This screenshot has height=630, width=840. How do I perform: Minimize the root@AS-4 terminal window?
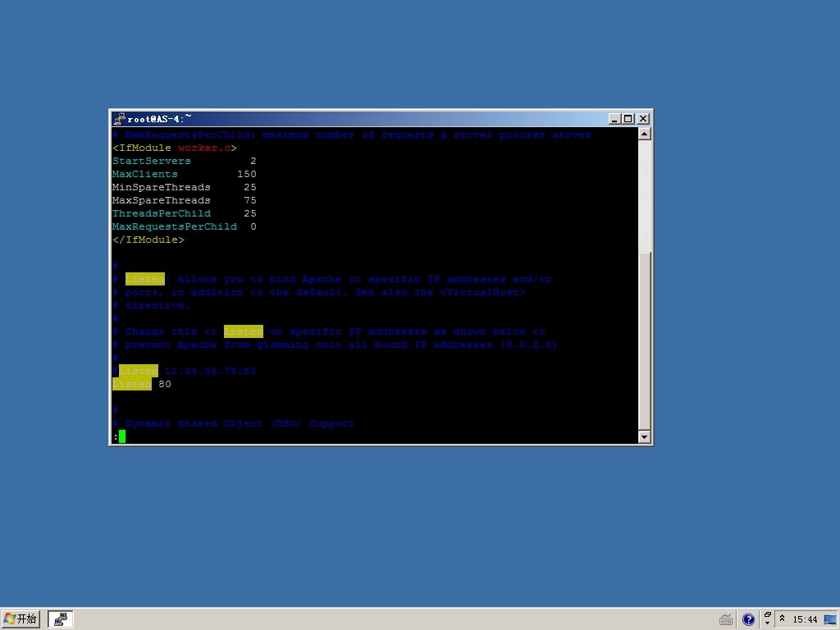pos(614,118)
